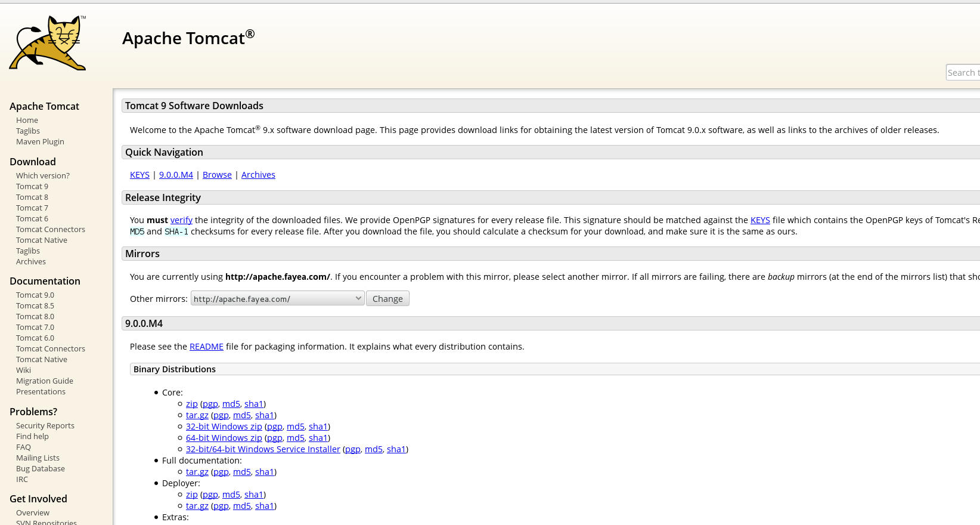This screenshot has height=525, width=980.
Task: Open md5 checksum for Core tar.gz
Action: 241,415
